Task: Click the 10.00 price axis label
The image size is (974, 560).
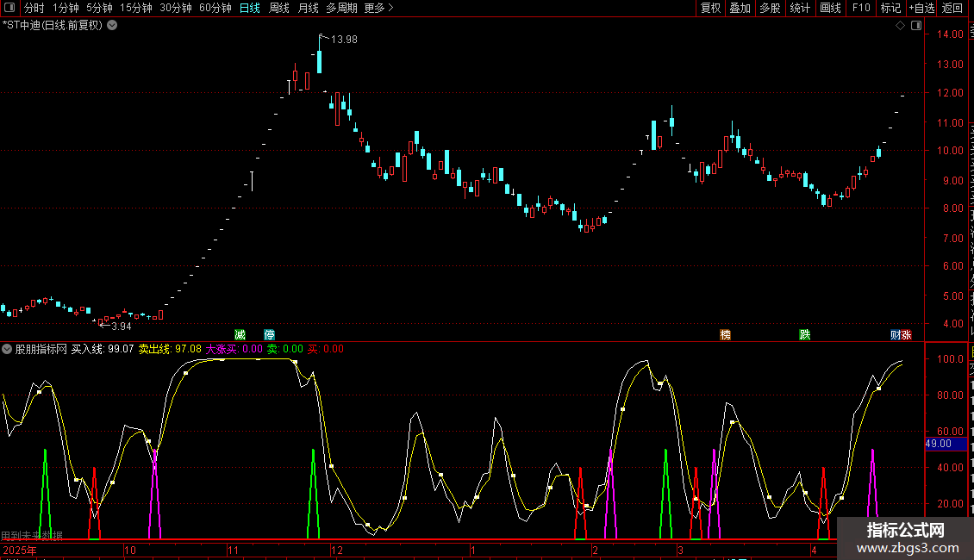Action: click(x=950, y=151)
